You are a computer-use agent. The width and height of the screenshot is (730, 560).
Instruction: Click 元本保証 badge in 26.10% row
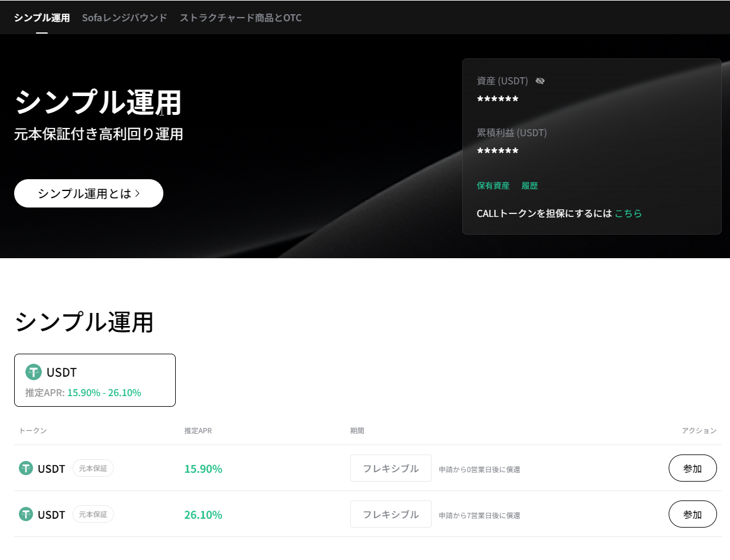point(93,514)
